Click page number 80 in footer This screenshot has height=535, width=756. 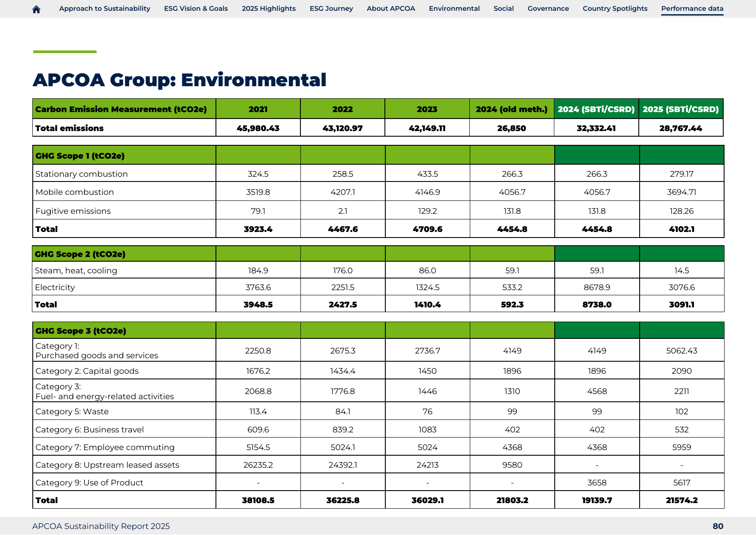point(718,526)
